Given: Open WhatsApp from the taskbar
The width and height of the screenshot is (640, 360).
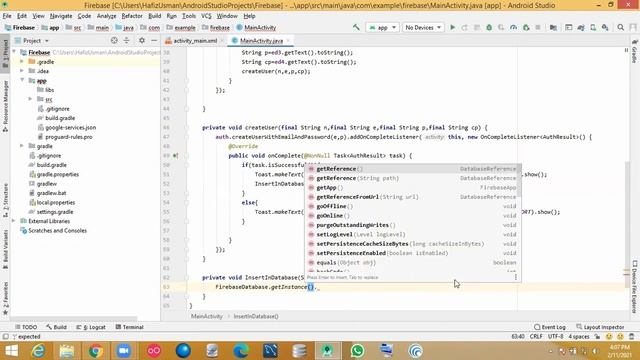Looking at the screenshot, I should pos(357,351).
